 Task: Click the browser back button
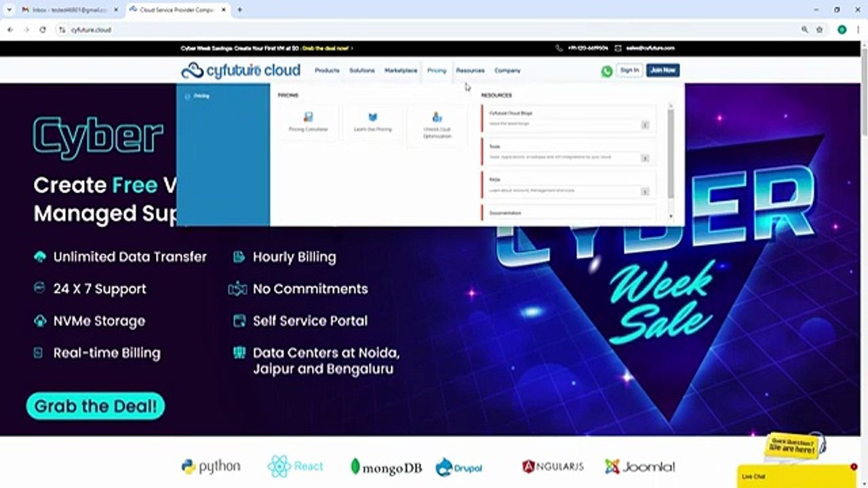[10, 30]
